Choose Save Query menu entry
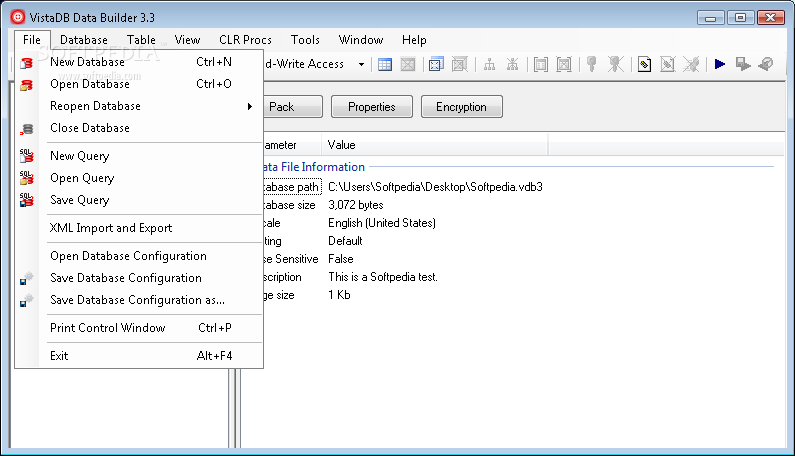Viewport: 795px width, 456px height. pos(139,200)
